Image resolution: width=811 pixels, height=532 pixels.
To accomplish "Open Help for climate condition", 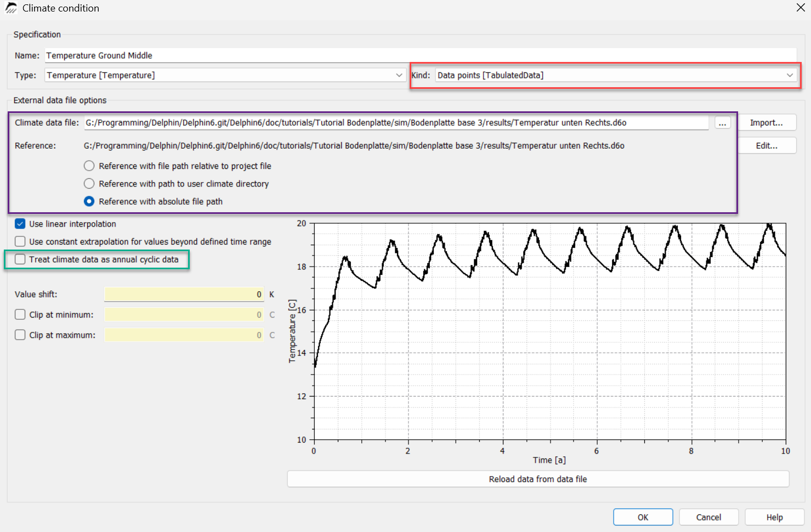I will [x=774, y=517].
